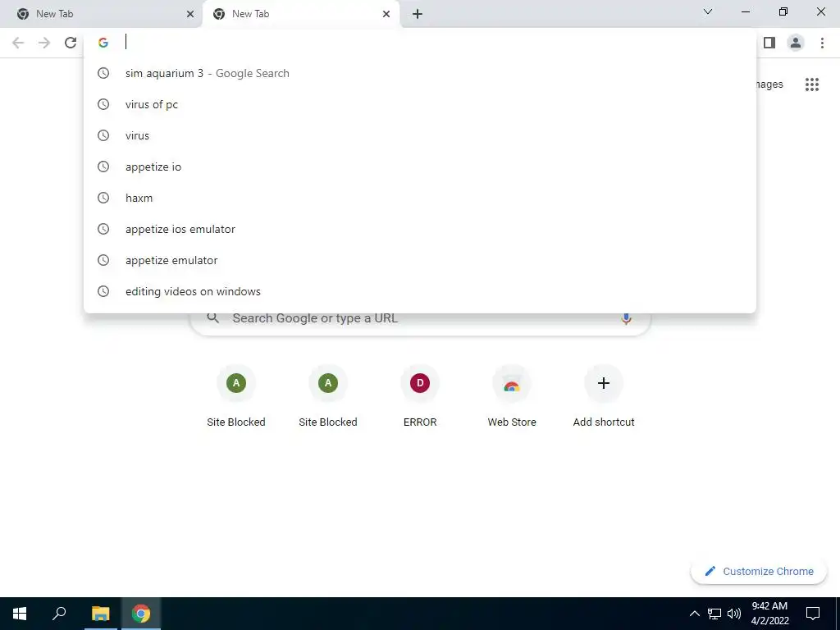Click the browser Forward arrow

pyautogui.click(x=44, y=43)
